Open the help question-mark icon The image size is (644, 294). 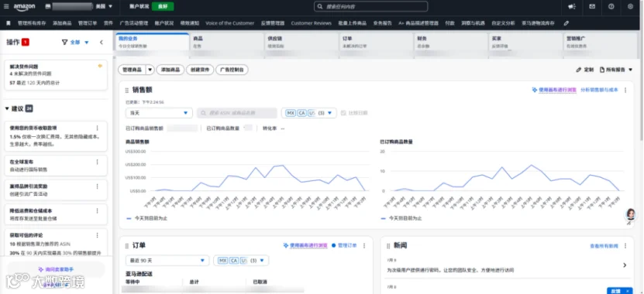[x=611, y=6]
